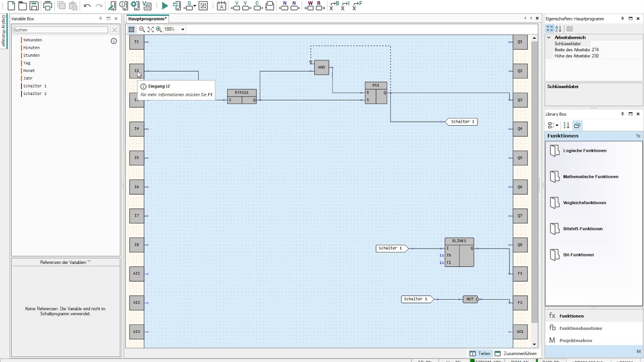The width and height of the screenshot is (644, 362).
Task: Sort properties alphabetically A-Z
Action: tap(558, 29)
